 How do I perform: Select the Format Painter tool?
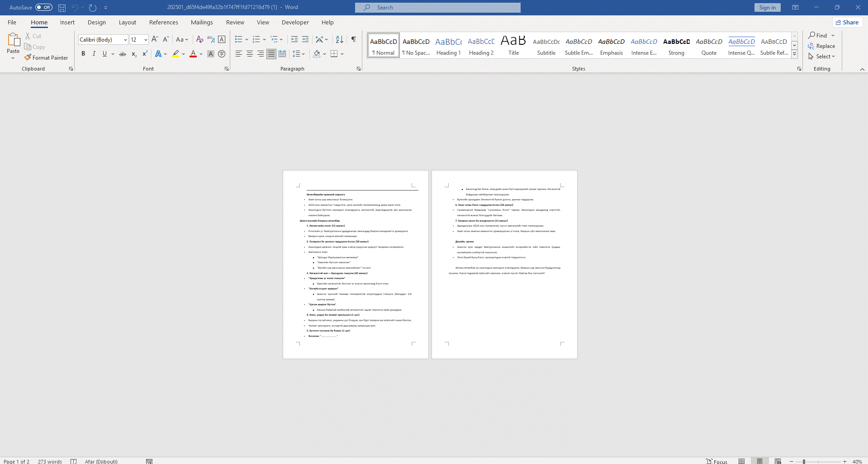coord(47,58)
